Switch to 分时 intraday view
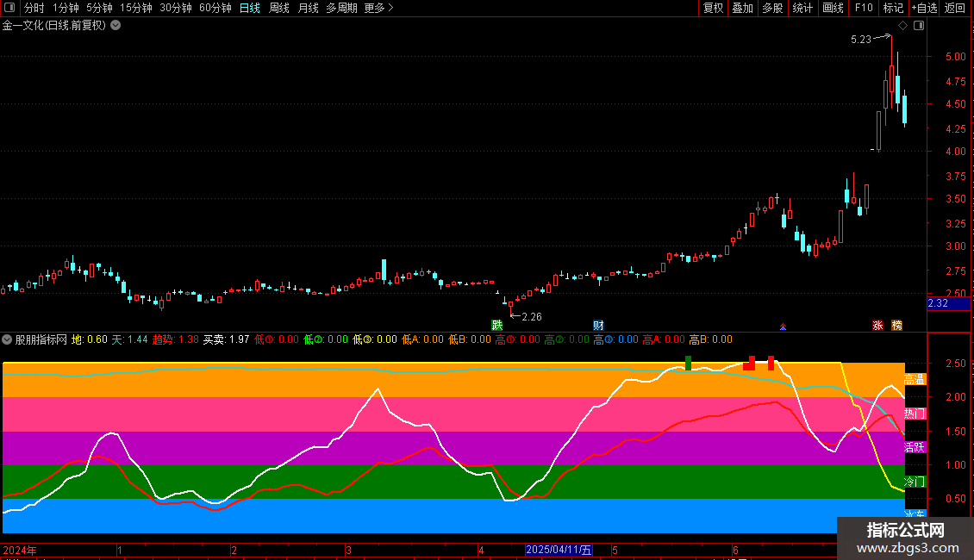 click(x=34, y=8)
